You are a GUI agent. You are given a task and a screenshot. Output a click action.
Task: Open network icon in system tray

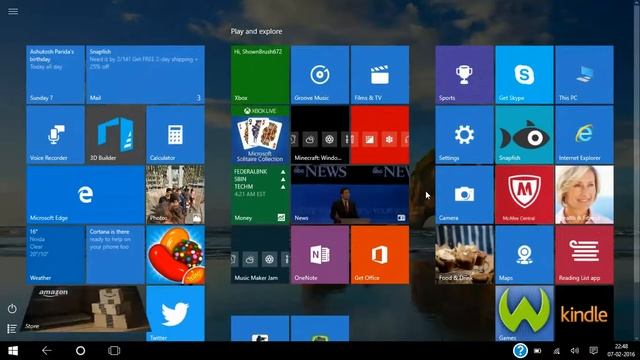point(556,351)
